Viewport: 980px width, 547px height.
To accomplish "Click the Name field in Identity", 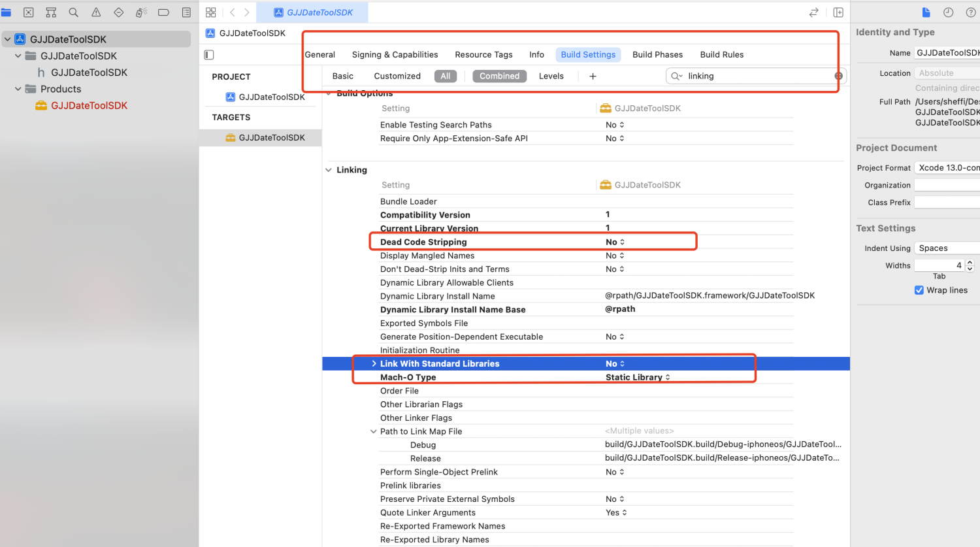I will point(947,53).
